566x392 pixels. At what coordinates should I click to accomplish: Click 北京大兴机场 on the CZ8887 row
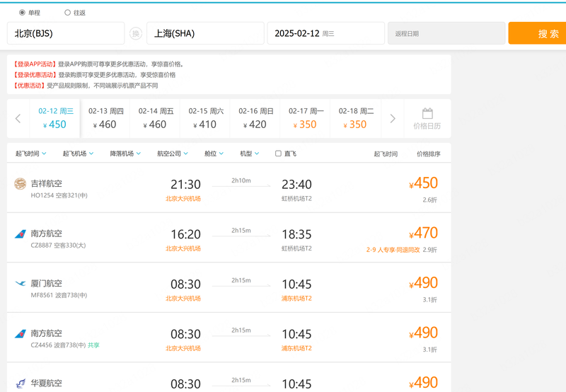point(183,248)
